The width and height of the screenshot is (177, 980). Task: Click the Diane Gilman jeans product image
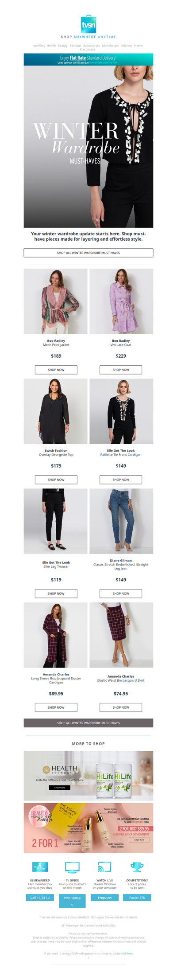(x=121, y=521)
